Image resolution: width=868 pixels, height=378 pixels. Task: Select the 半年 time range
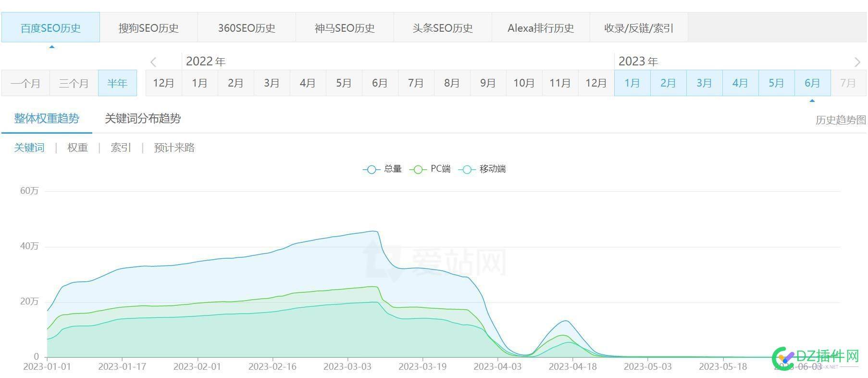tap(117, 83)
